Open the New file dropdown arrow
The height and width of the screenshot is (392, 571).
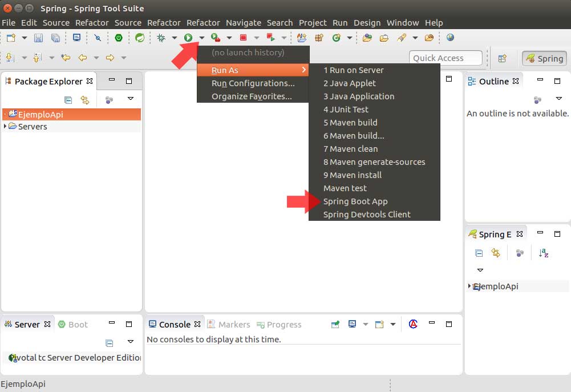pyautogui.click(x=25, y=38)
